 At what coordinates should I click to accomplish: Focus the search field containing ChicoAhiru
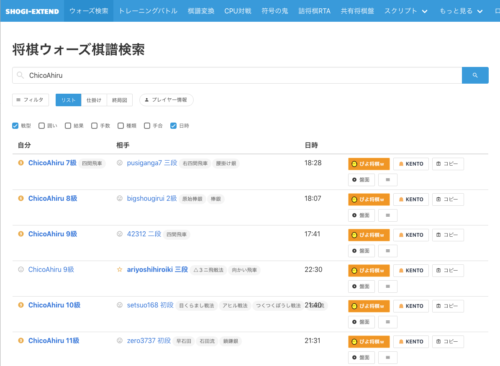point(237,75)
